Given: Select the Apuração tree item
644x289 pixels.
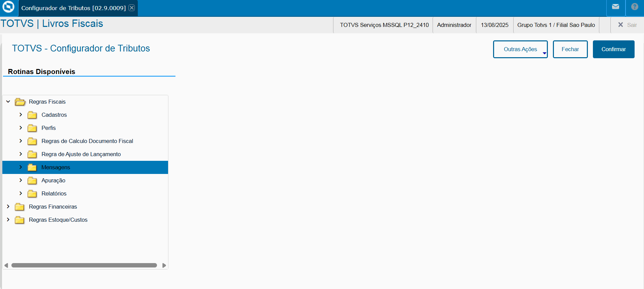Looking at the screenshot, I should (x=53, y=180).
